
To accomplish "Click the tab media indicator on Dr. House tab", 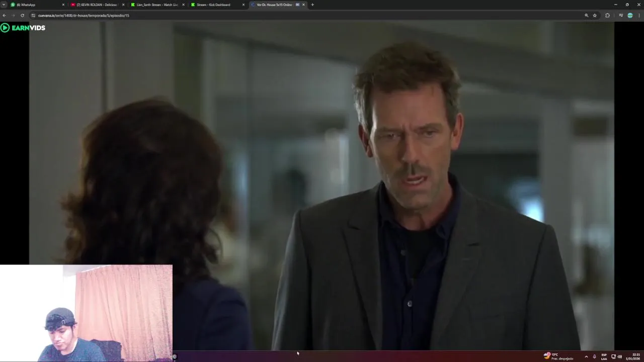I will (297, 5).
